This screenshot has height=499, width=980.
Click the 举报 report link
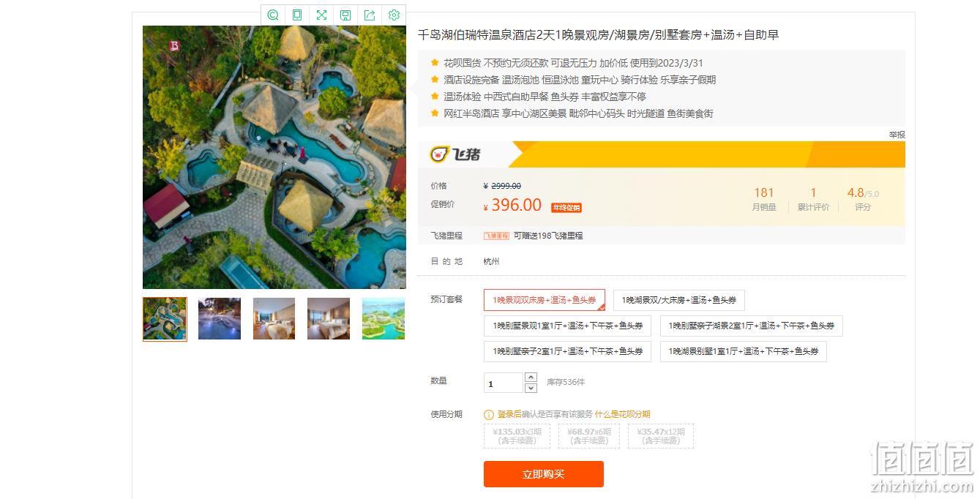coord(897,135)
